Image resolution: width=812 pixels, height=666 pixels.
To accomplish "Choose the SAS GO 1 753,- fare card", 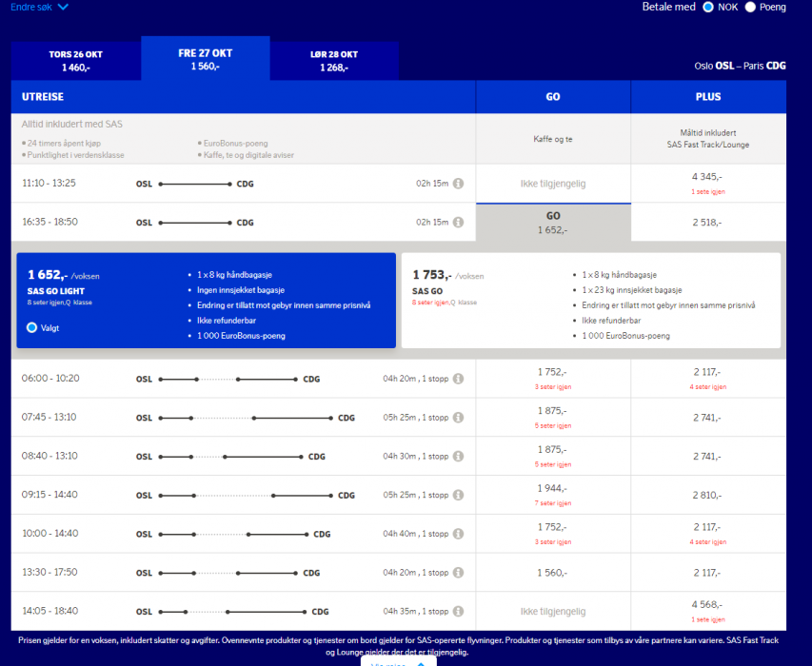I will 590,300.
